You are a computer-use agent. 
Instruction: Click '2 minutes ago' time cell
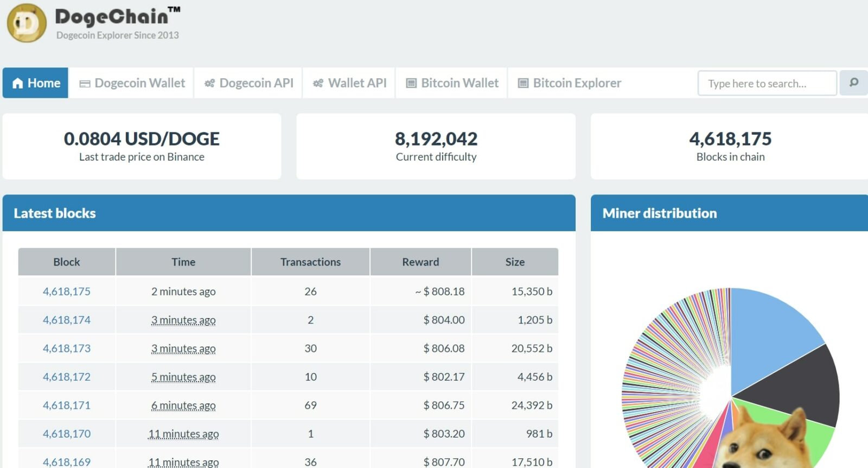183,292
